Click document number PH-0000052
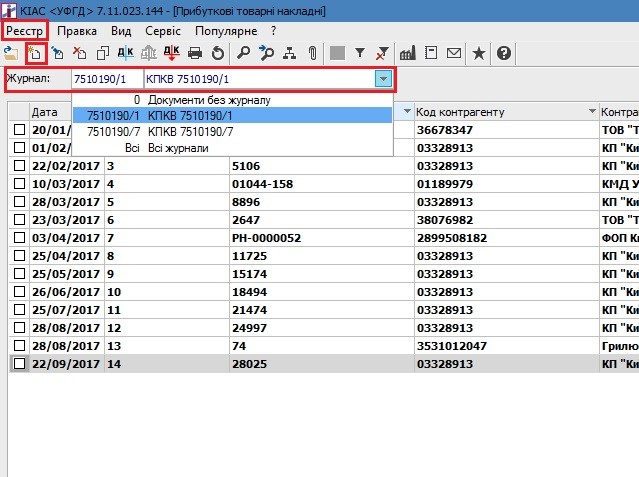The height and width of the screenshot is (477, 639). click(267, 238)
